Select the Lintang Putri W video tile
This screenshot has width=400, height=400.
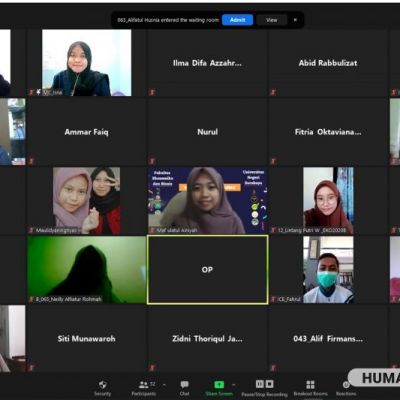coord(328,201)
